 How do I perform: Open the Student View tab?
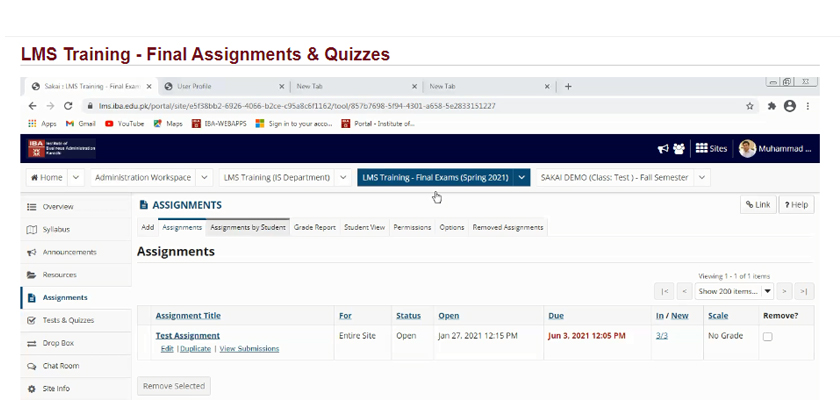364,227
